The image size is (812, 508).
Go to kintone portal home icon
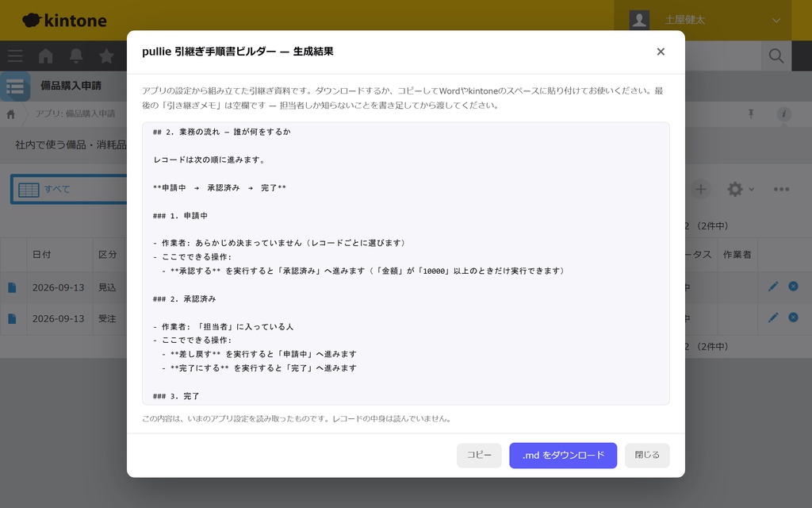[x=45, y=56]
